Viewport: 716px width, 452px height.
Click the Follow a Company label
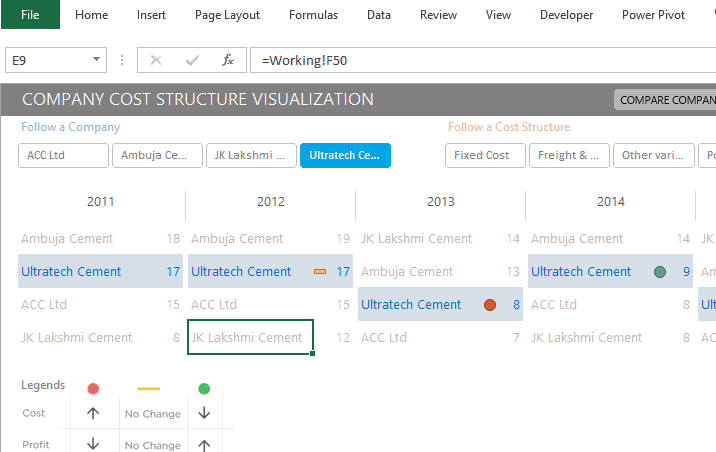click(70, 127)
